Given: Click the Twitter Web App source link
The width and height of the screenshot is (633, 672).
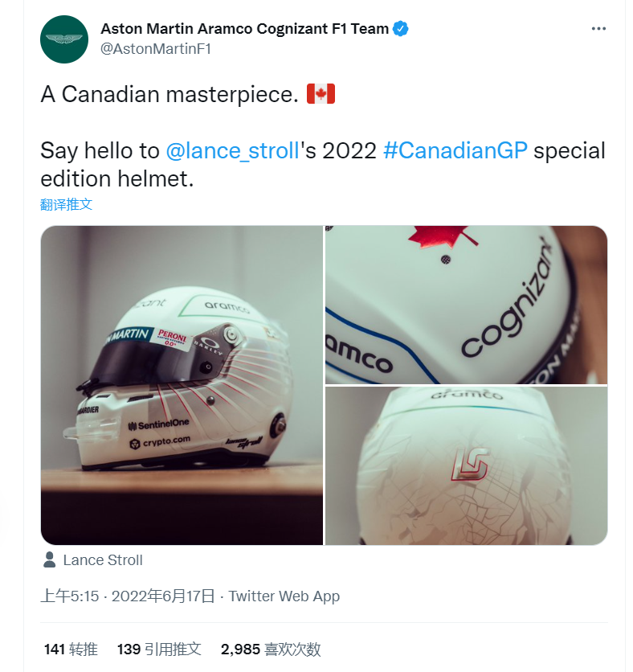Looking at the screenshot, I should (x=284, y=596).
